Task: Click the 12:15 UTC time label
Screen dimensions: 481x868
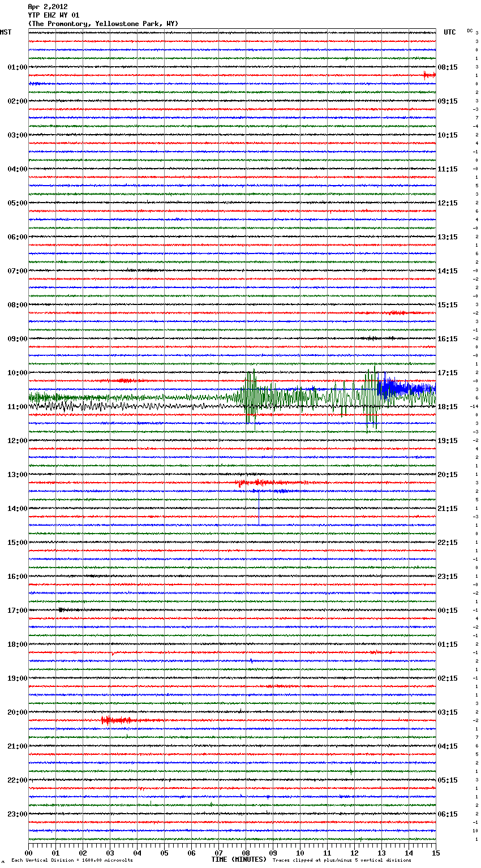Action: (448, 203)
